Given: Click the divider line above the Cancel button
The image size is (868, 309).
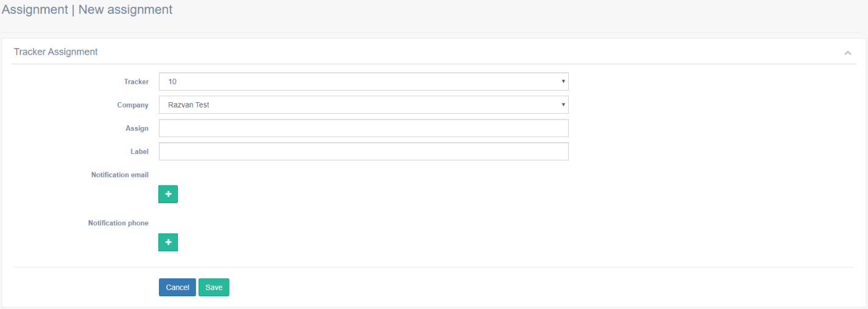Looking at the screenshot, I should click(434, 267).
